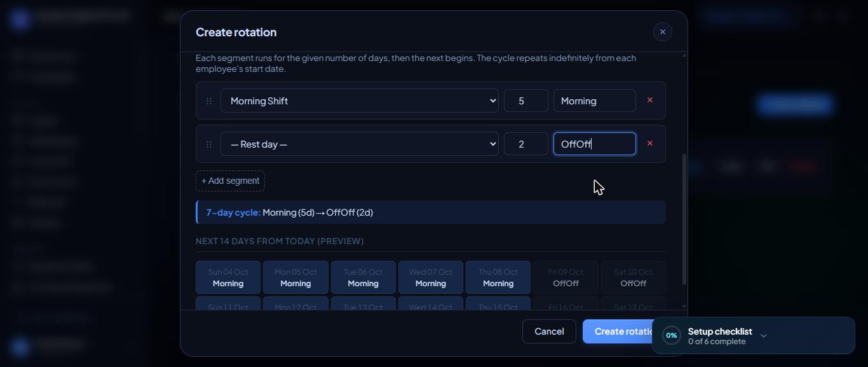This screenshot has height=367, width=868.
Task: Expand the Setup checklist chevron
Action: point(764,336)
